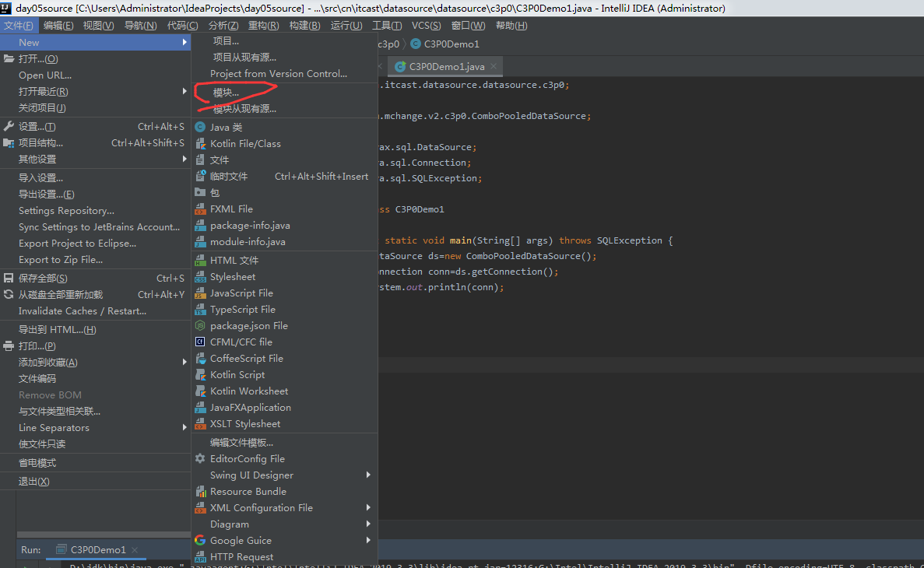Select the C3P0Demo1 Run tool window tab
Screen dimensions: 924x568
(97, 550)
